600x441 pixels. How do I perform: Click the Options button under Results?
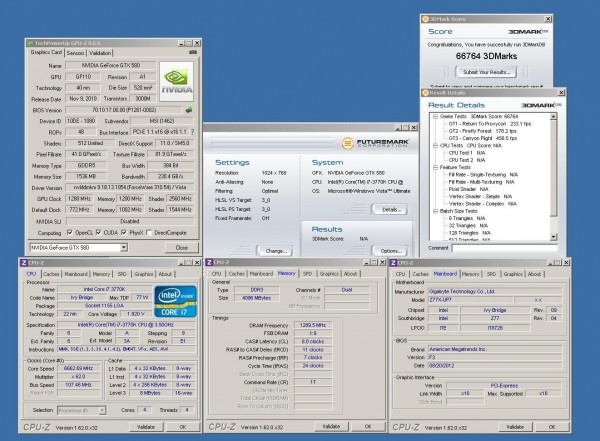[390, 251]
